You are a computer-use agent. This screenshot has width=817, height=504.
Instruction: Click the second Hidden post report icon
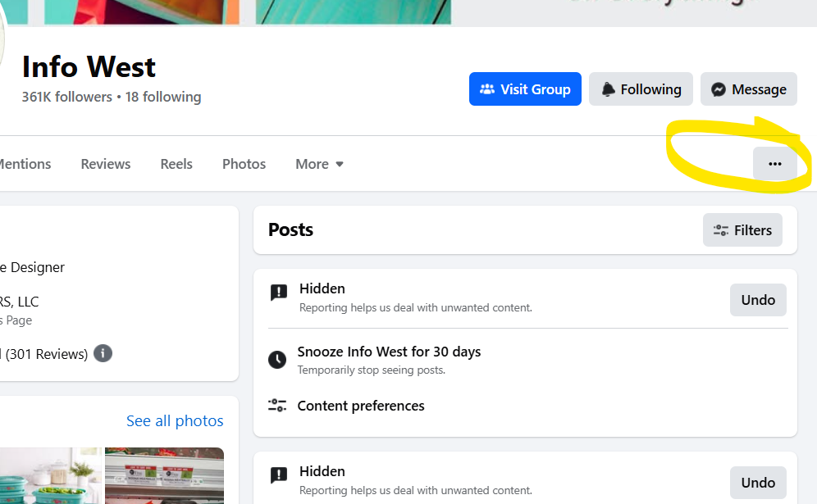pos(279,476)
